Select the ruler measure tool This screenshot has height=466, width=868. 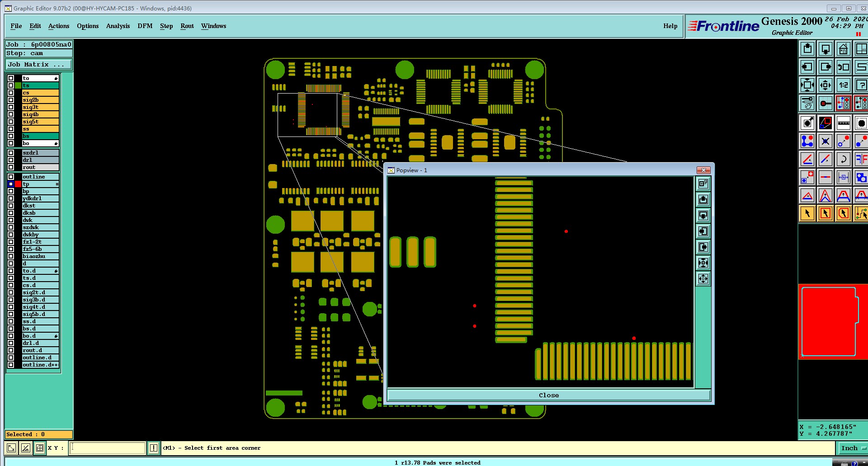pyautogui.click(x=844, y=123)
